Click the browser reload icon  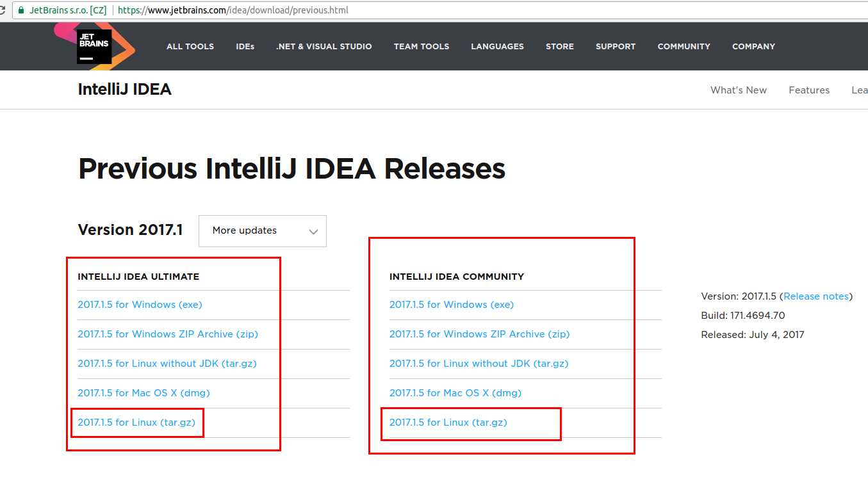pyautogui.click(x=3, y=10)
